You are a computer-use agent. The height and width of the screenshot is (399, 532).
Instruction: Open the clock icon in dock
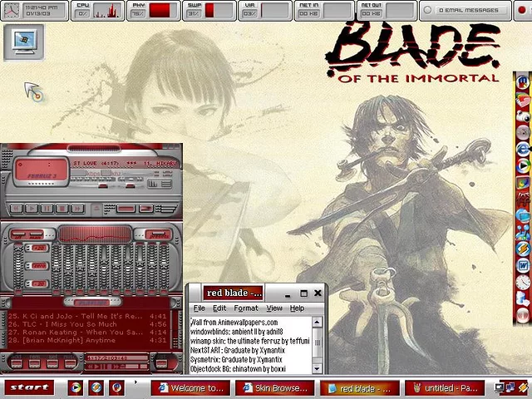[x=523, y=282]
